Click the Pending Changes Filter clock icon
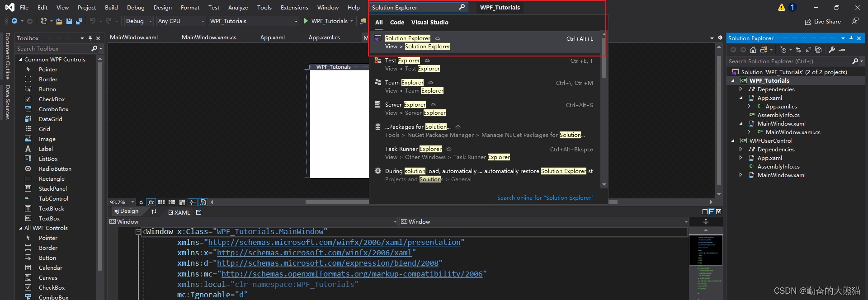This screenshot has width=868, height=300. point(783,50)
